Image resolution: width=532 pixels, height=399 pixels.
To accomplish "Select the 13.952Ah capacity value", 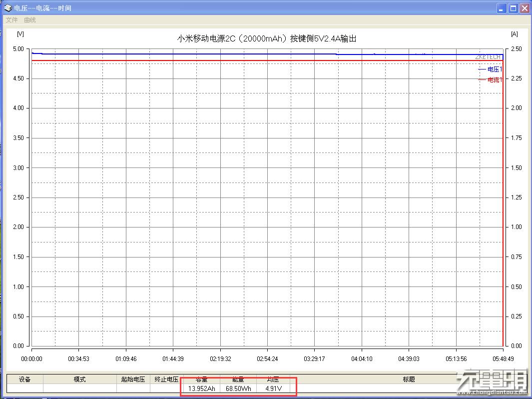I will 201,387.
